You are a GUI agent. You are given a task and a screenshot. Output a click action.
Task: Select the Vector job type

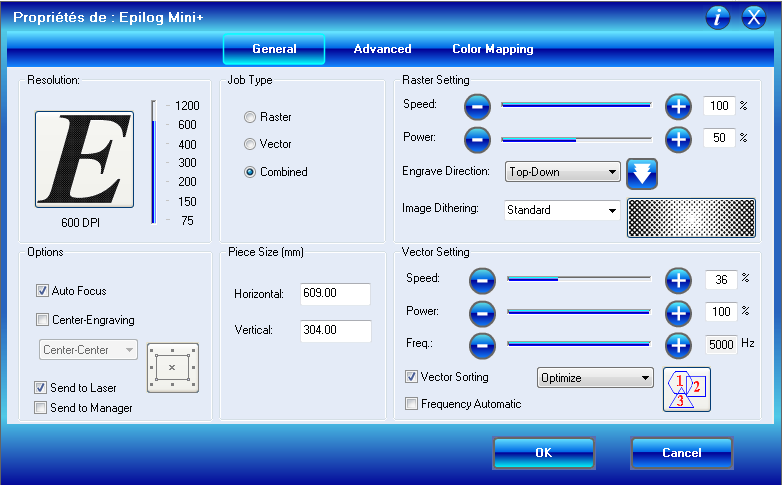pos(249,144)
